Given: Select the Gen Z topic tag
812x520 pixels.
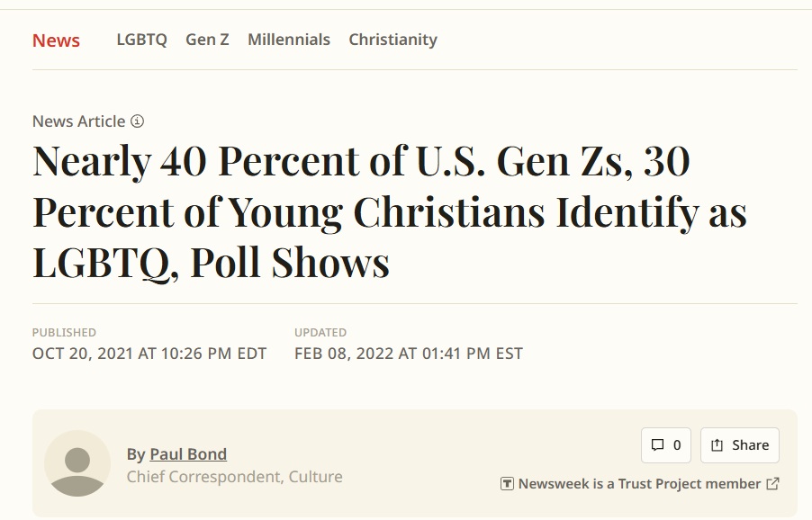Looking at the screenshot, I should 207,40.
